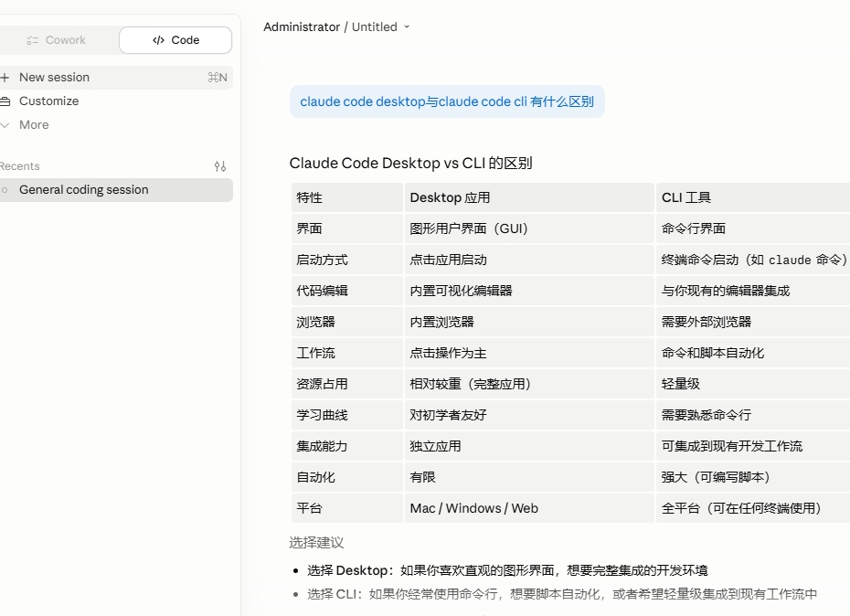Click the '选择建议' subheading
The width and height of the screenshot is (850, 616).
click(316, 543)
